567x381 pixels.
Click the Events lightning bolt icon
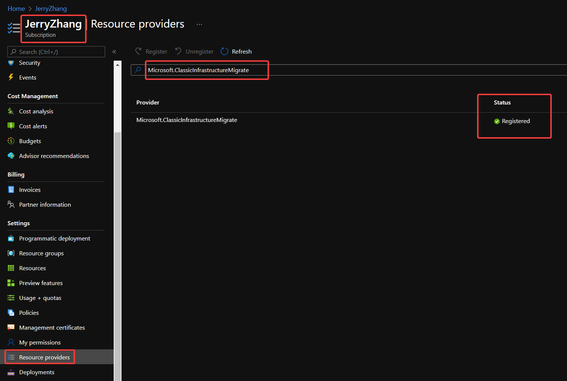coord(11,77)
